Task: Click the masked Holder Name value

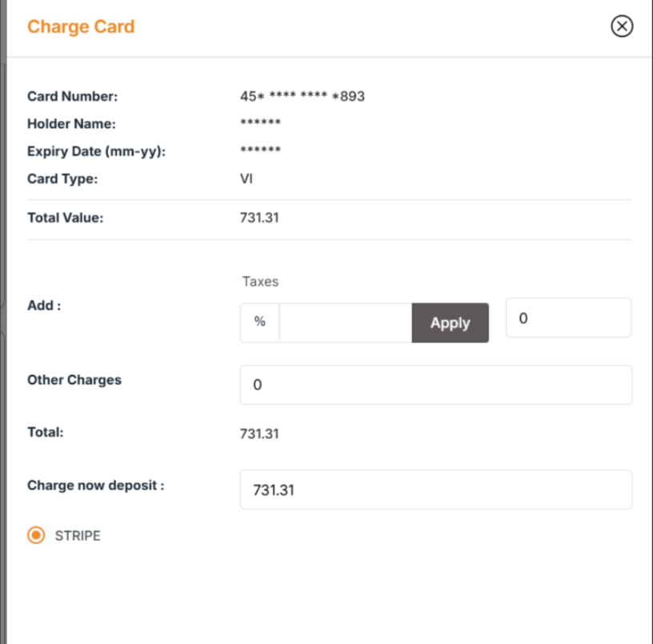Action: pos(260,124)
